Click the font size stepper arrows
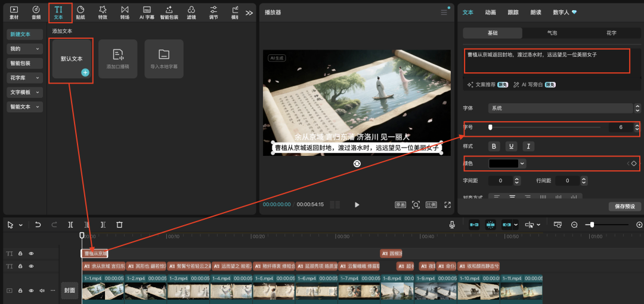 pyautogui.click(x=637, y=128)
